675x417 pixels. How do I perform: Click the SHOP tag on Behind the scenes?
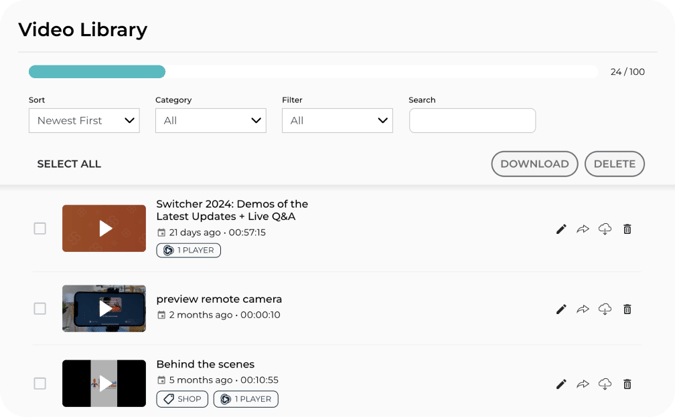click(182, 399)
